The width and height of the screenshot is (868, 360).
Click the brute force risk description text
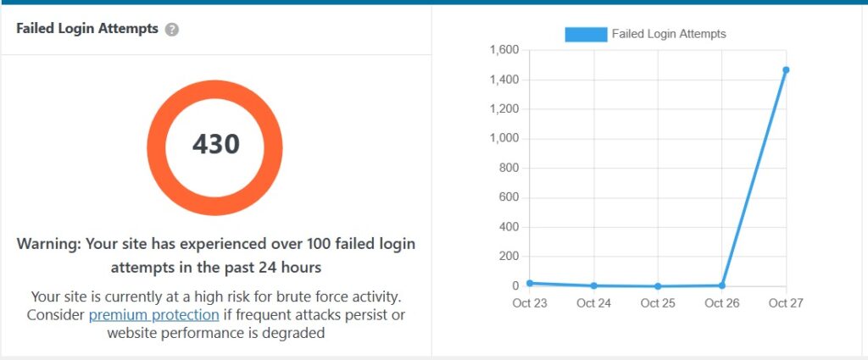216,315
